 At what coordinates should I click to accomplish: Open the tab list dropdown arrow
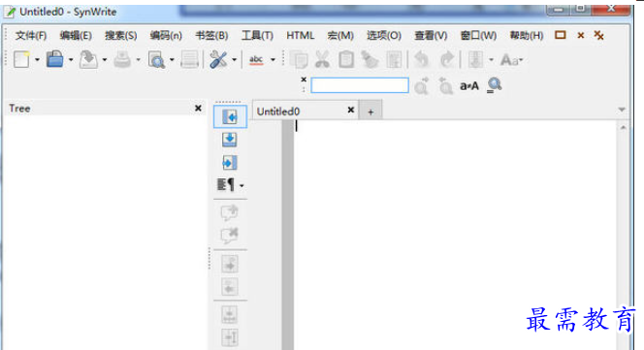pos(622,110)
